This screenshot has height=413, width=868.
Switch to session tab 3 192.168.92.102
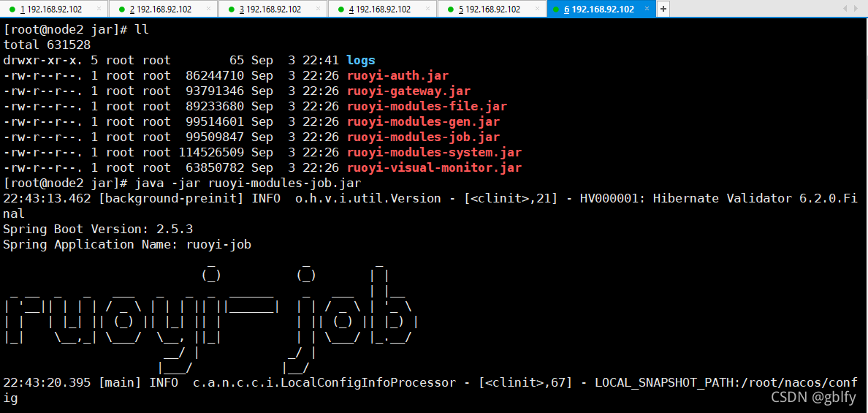[x=273, y=9]
